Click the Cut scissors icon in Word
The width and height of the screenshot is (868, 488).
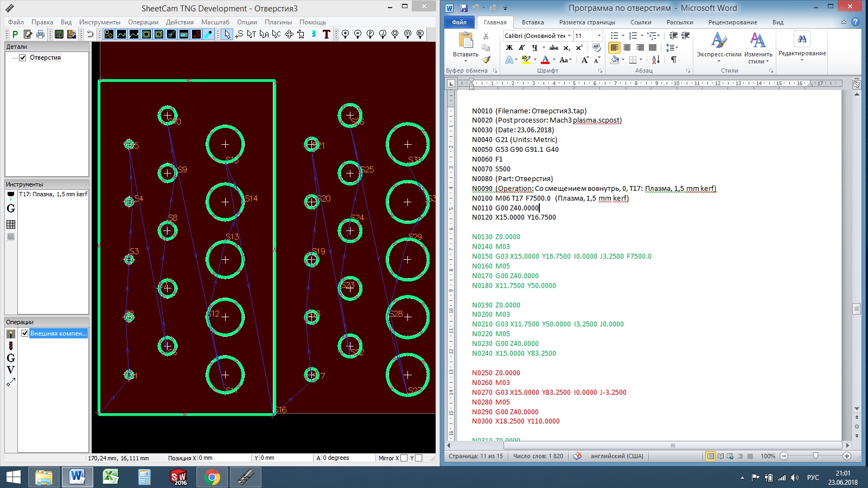[x=486, y=36]
